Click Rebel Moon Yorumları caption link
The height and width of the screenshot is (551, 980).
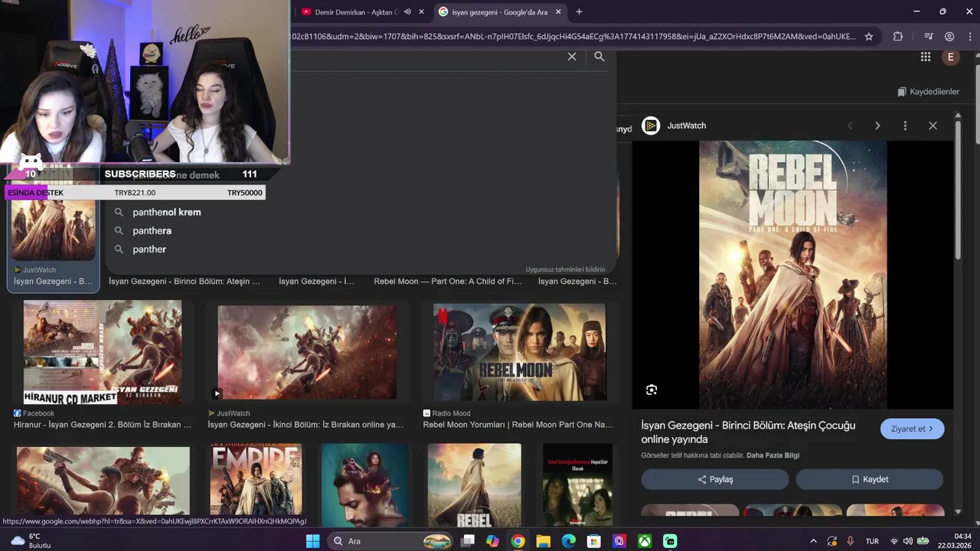[518, 424]
